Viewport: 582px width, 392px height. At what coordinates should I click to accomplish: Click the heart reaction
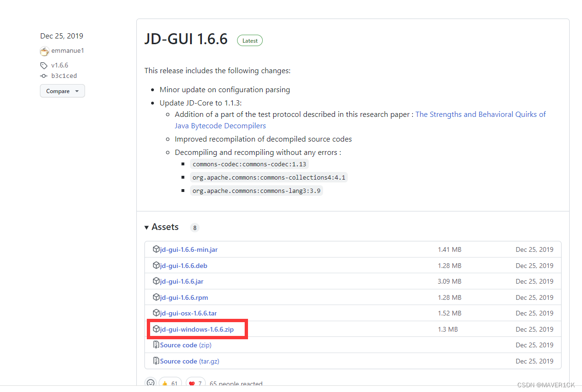coord(195,383)
